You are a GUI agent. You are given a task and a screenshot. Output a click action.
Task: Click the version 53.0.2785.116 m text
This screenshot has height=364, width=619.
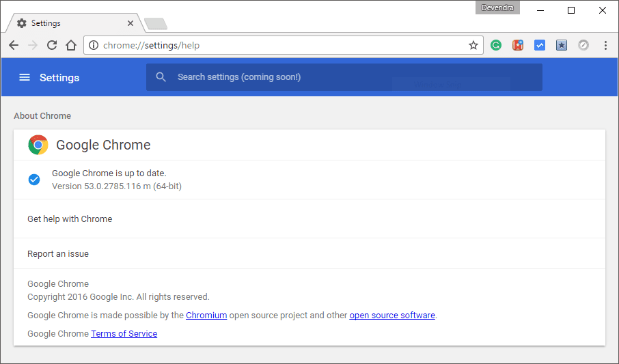117,186
